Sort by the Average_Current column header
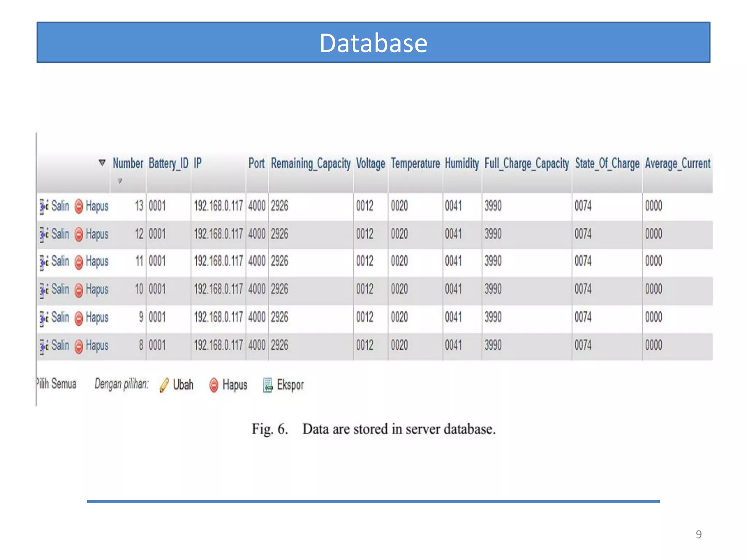This screenshot has width=747, height=560. pos(677,163)
